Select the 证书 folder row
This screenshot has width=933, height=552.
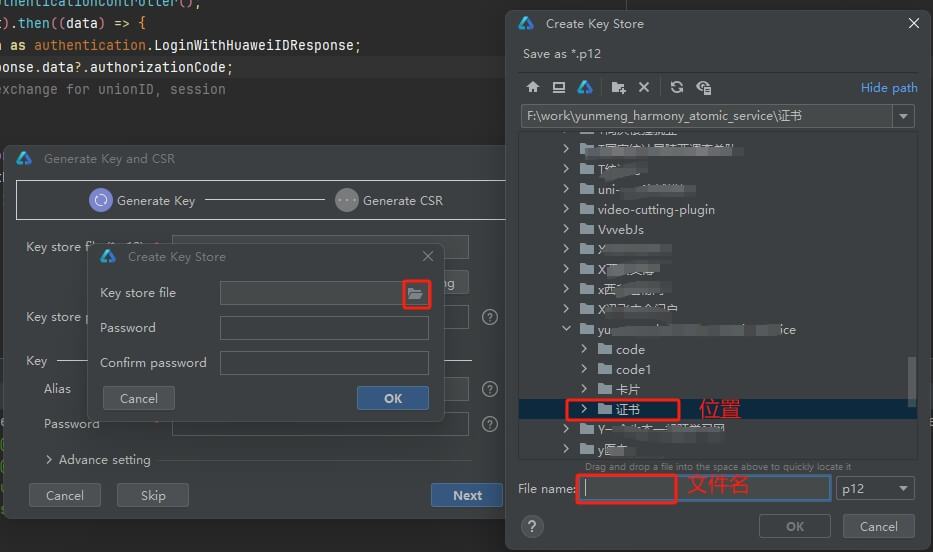tap(717, 409)
